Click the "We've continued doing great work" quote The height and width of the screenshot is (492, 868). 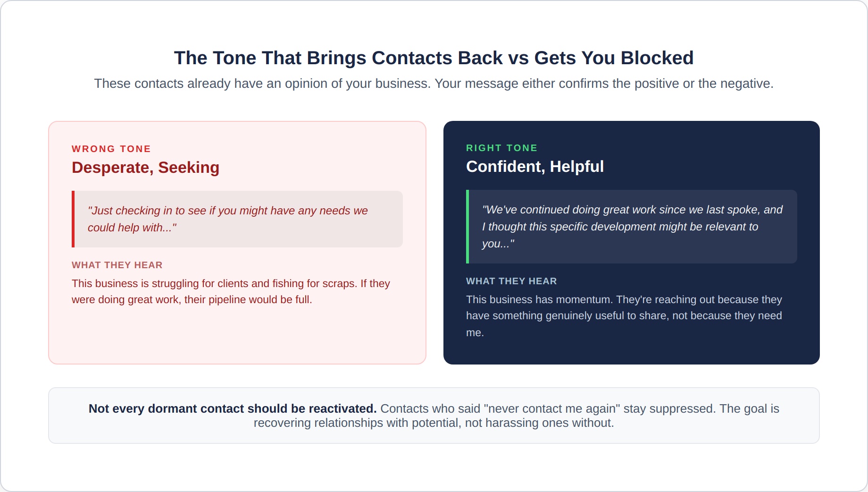(x=632, y=227)
